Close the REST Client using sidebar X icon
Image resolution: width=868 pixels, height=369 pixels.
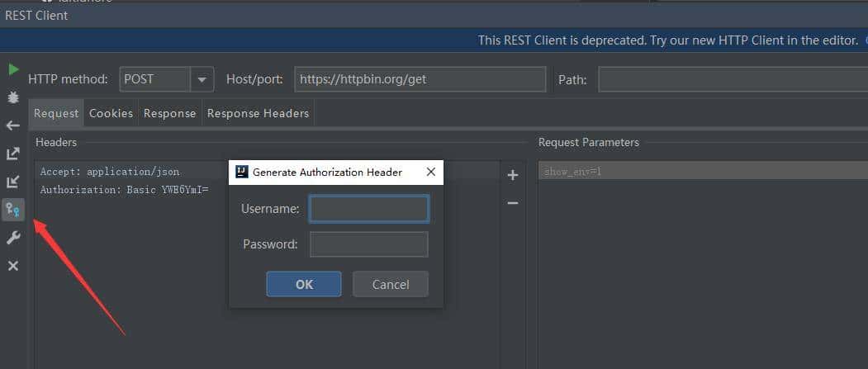point(13,266)
